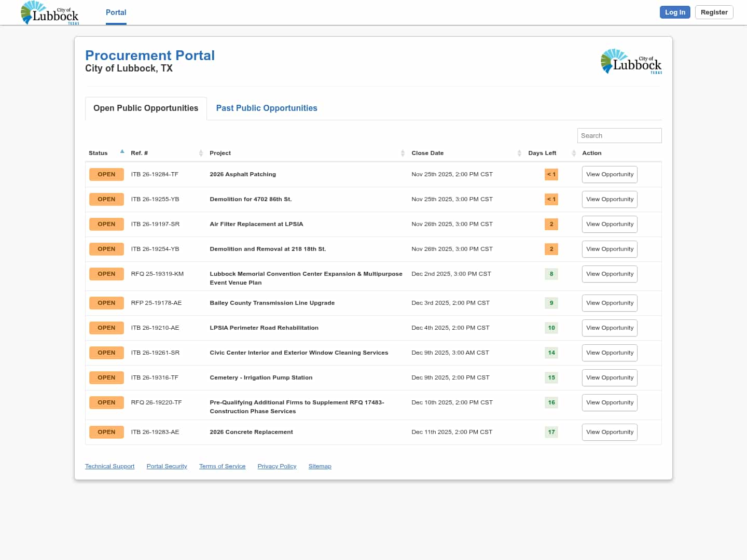Switch to Past Public Opportunities tab
This screenshot has width=747, height=560.
click(266, 108)
